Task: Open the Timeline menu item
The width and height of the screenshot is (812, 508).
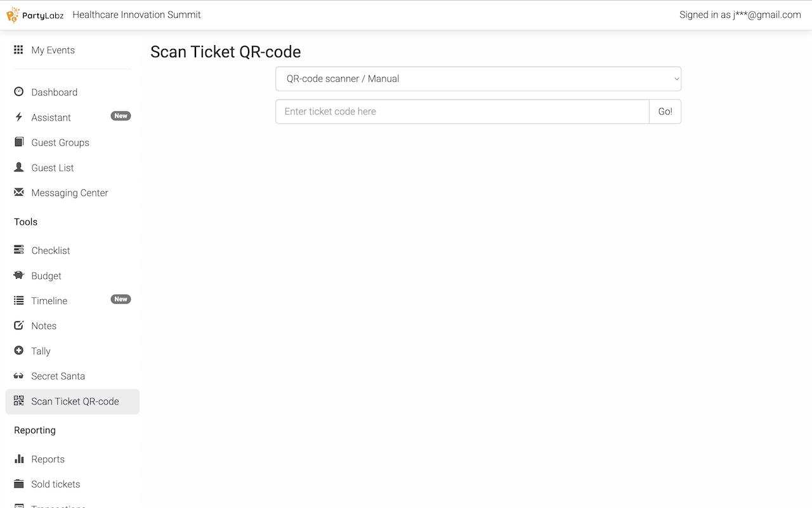Action: 49,301
